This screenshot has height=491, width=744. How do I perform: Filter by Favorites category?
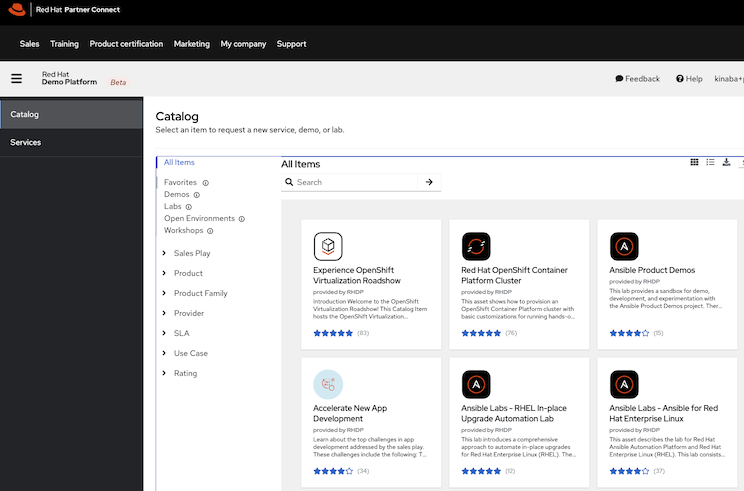coord(180,182)
